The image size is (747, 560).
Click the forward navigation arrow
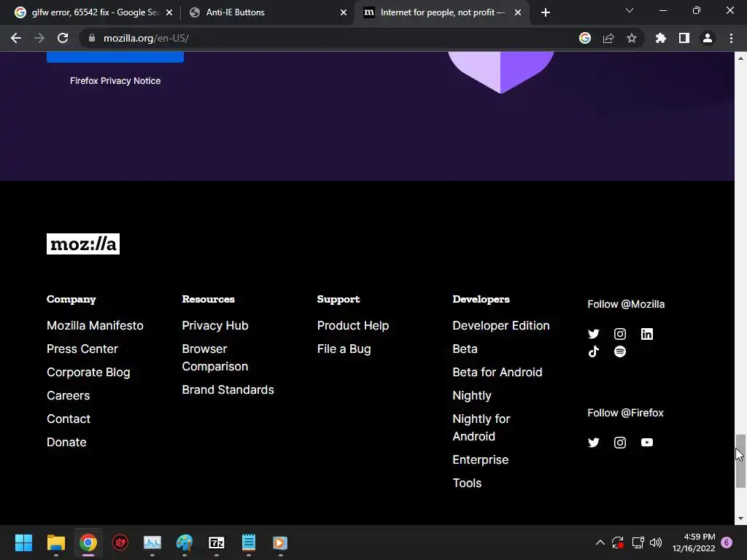[39, 38]
